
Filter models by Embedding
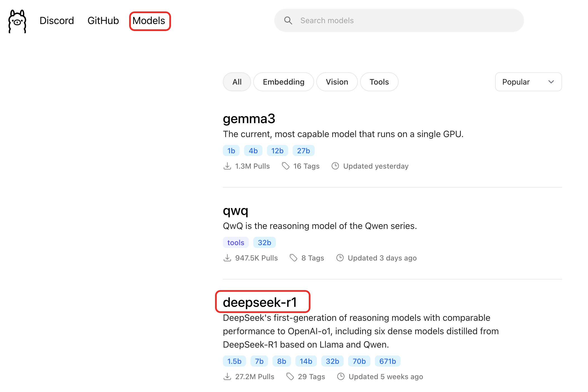pos(283,82)
